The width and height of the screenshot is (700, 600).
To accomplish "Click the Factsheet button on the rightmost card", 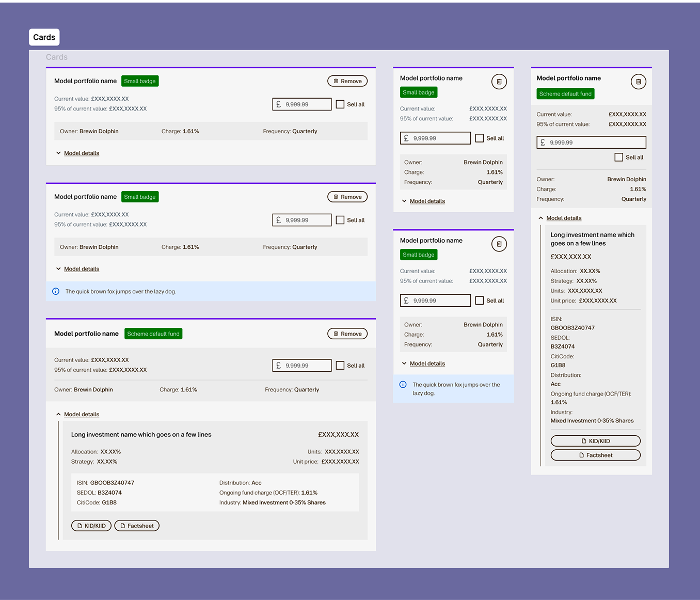I will (x=595, y=455).
